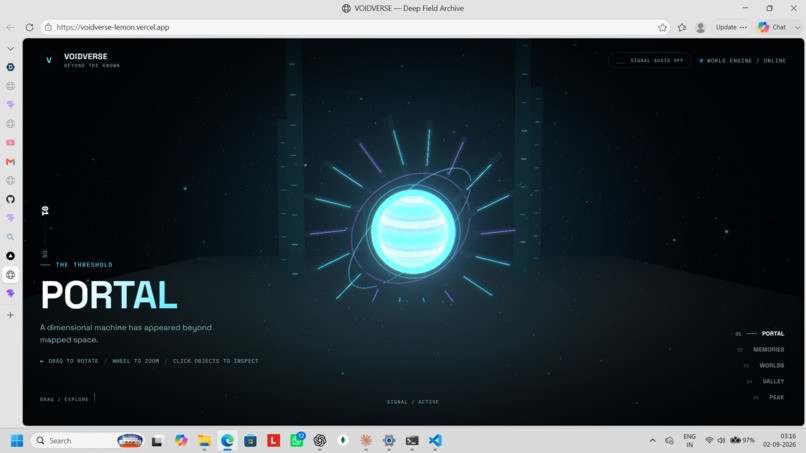
Task: Focus the voidverse-lemon.vercel.app address bar
Action: pos(355,27)
